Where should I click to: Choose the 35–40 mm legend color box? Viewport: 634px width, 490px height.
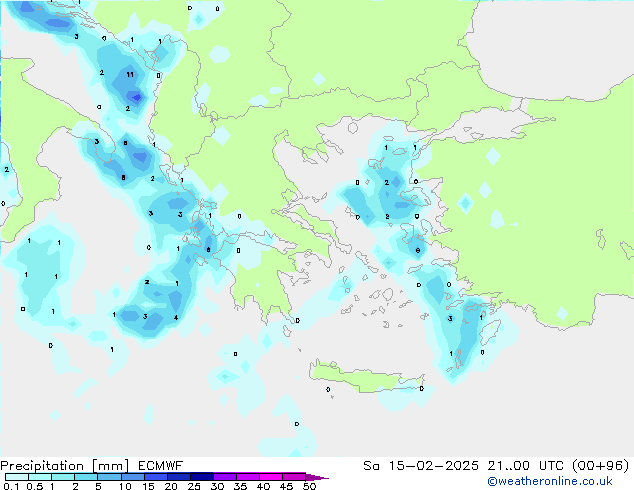tap(248, 477)
